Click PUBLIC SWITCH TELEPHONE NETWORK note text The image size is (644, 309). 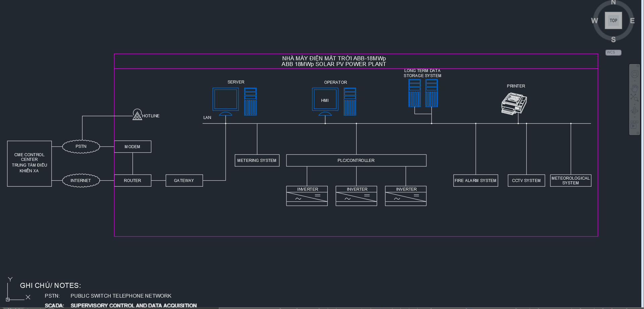coord(121,296)
